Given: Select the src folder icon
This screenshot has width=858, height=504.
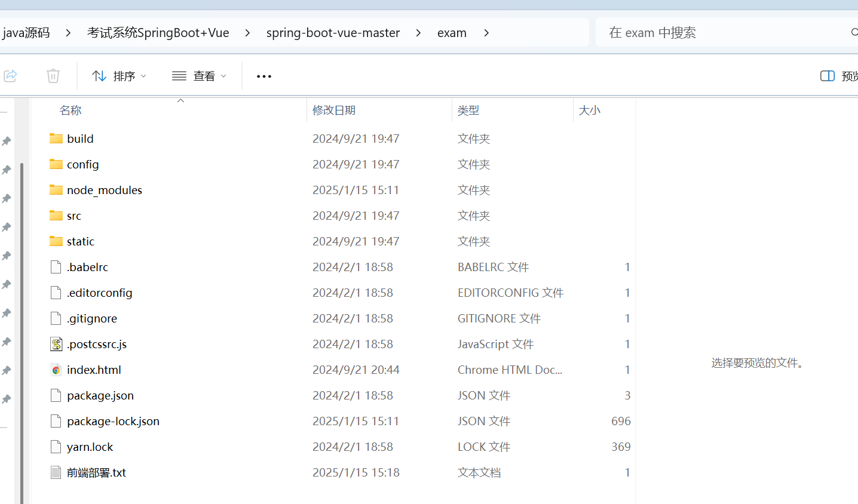Looking at the screenshot, I should click(56, 216).
